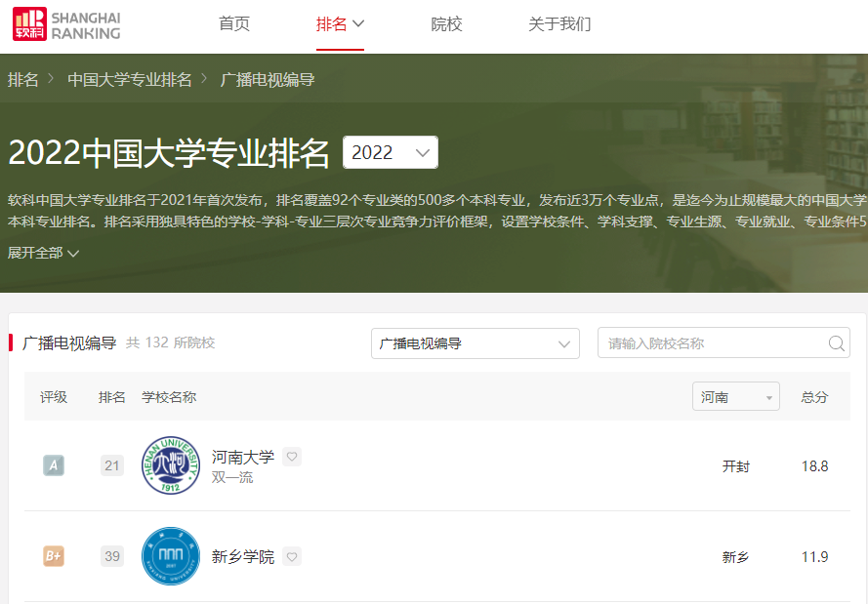The image size is (868, 604).
Task: Open 关于我们 about page
Action: pyautogui.click(x=559, y=24)
